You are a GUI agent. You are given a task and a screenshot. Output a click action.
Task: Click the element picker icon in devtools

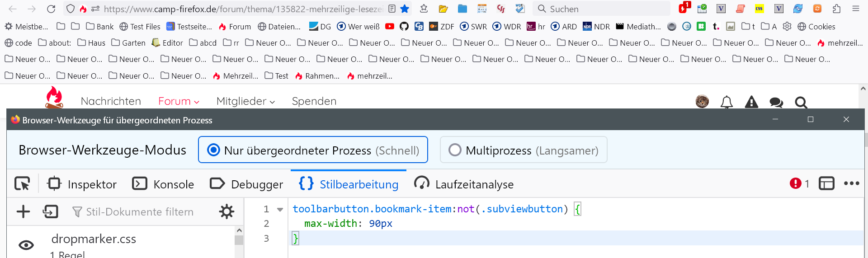tap(22, 184)
